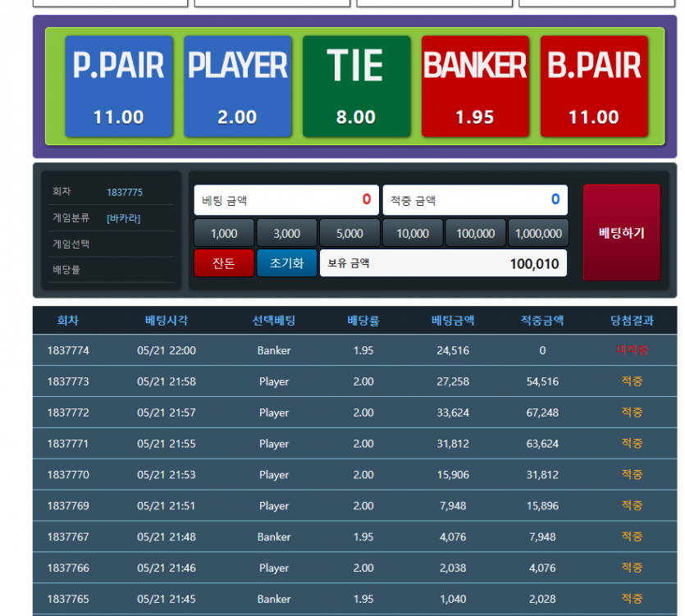The width and height of the screenshot is (685, 616).
Task: Select round 1837773 cell
Action: pos(68,381)
